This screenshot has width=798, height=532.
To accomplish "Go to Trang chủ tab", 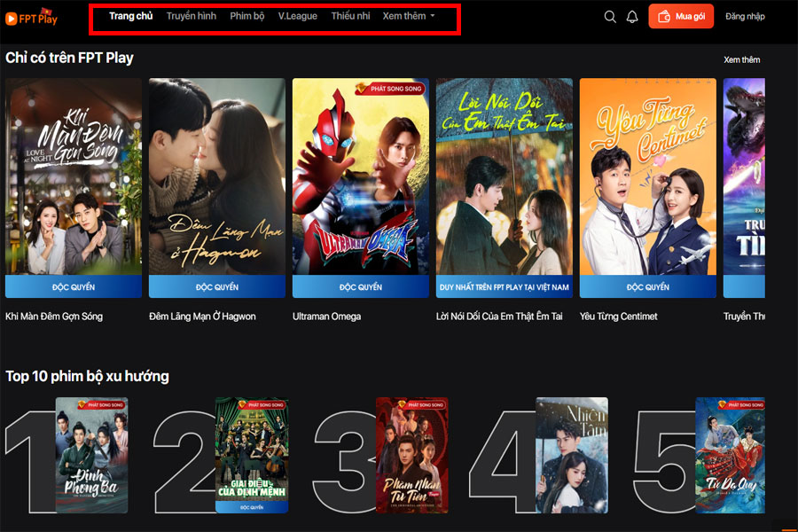I will [x=130, y=16].
